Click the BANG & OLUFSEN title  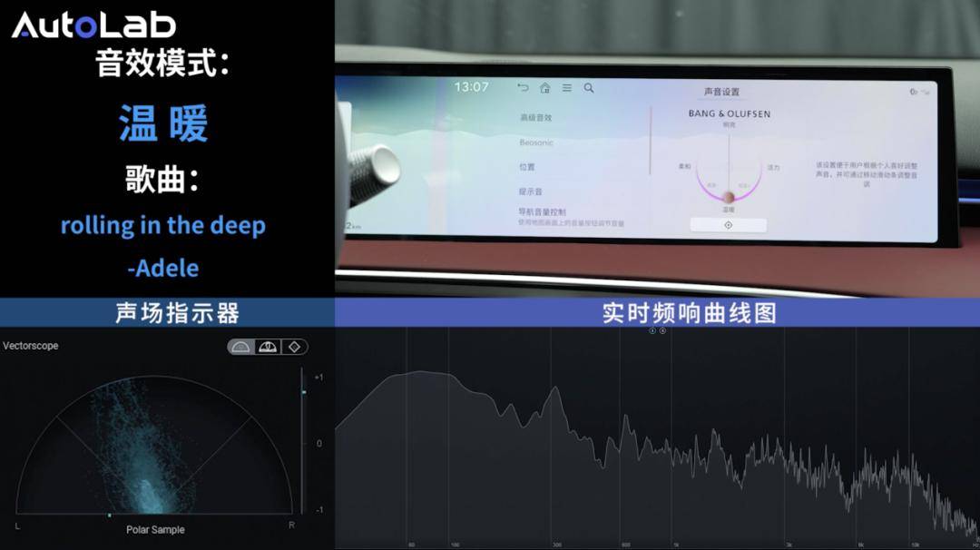coord(730,113)
